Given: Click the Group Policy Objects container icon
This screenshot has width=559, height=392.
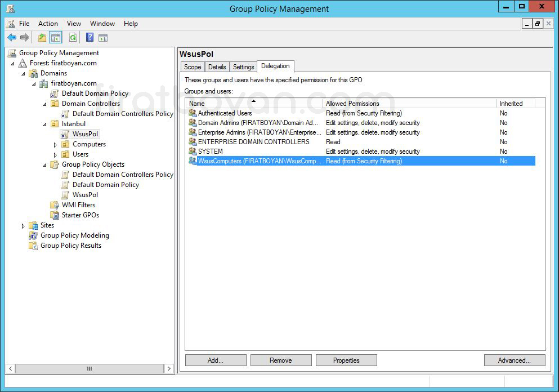Looking at the screenshot, I should click(55, 165).
